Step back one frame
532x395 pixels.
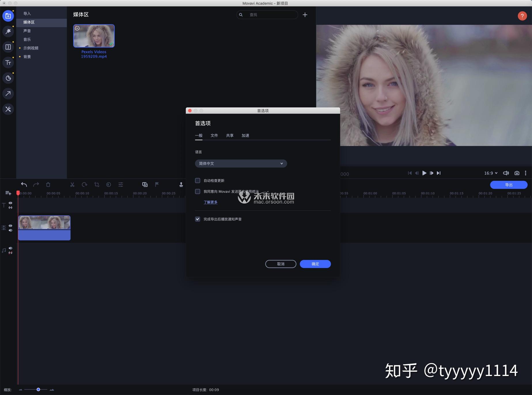click(417, 173)
